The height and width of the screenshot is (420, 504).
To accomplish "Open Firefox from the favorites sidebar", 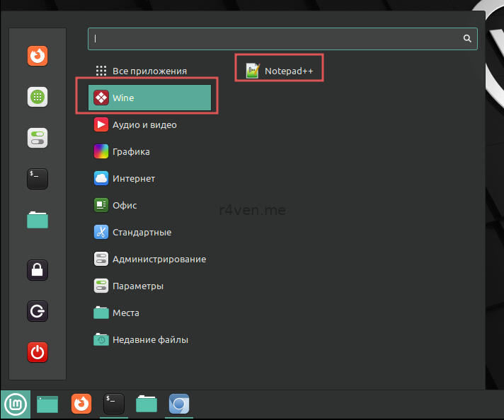I will click(x=38, y=56).
